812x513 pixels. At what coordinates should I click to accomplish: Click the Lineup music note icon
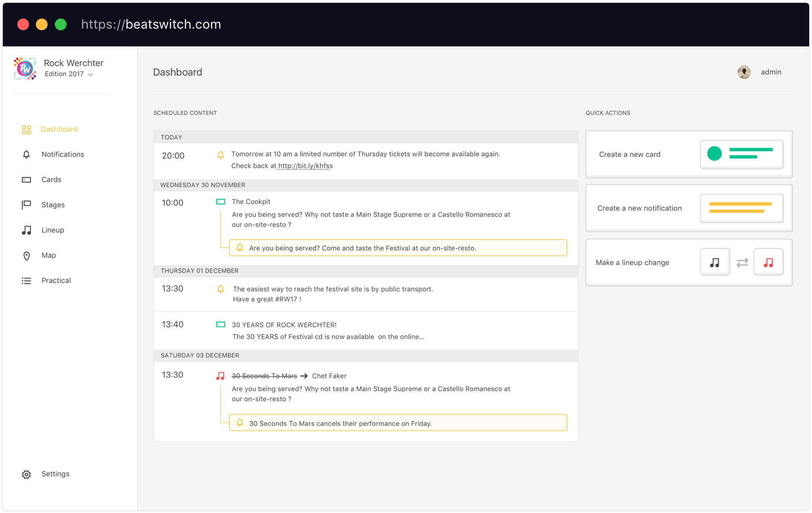[26, 229]
